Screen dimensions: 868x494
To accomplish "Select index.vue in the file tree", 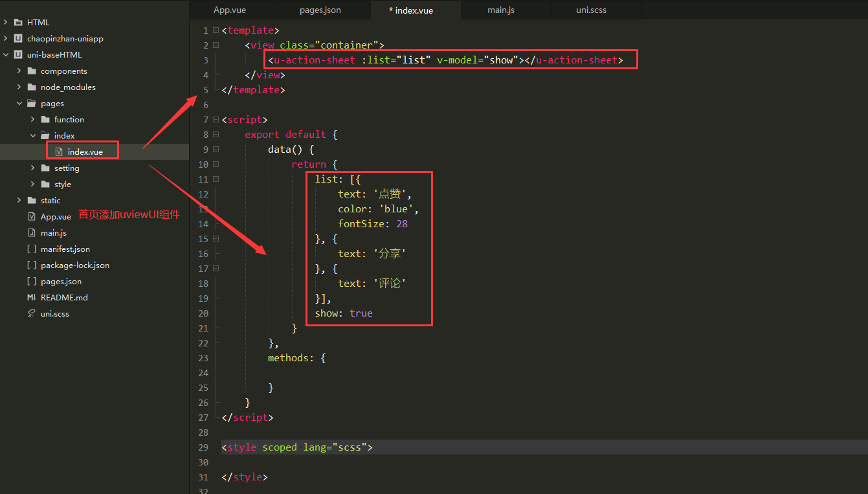I will click(x=86, y=150).
